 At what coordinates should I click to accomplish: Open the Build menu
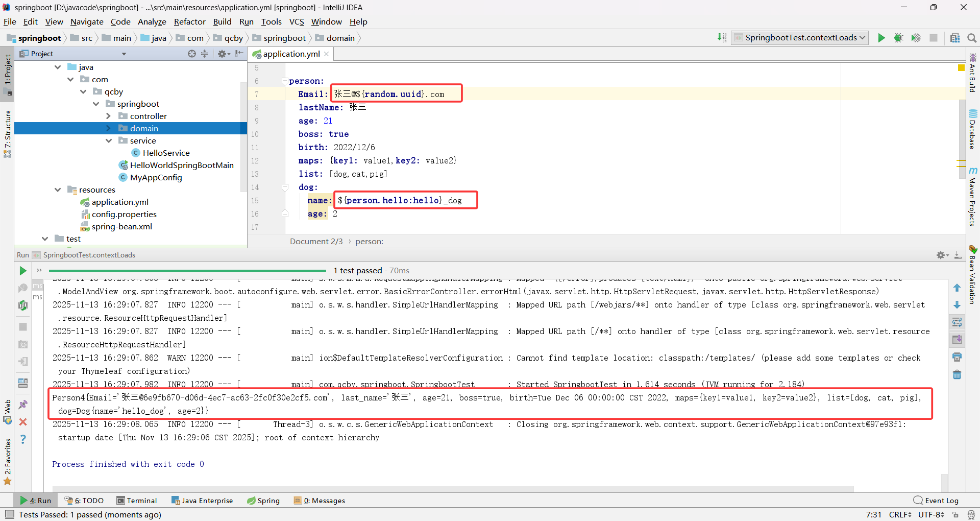point(222,22)
